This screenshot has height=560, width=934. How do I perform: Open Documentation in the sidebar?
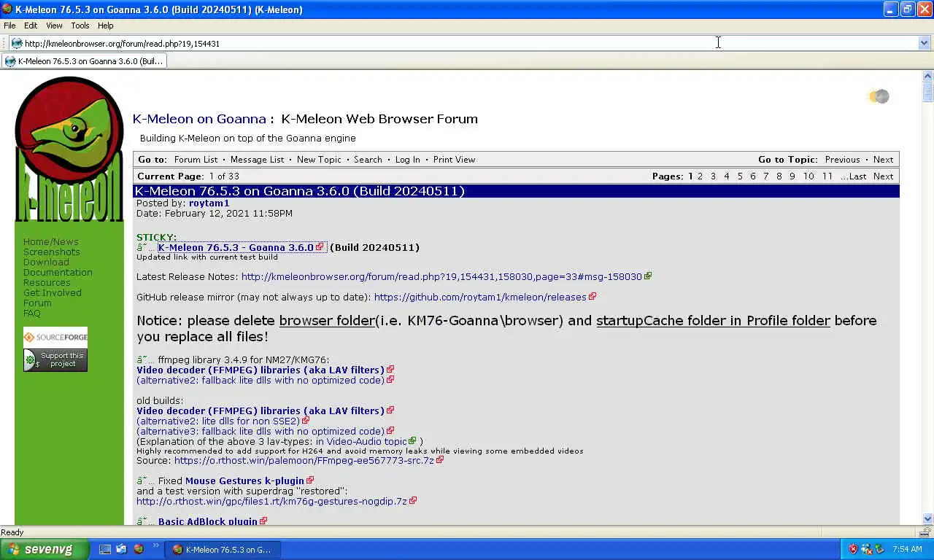coord(58,273)
